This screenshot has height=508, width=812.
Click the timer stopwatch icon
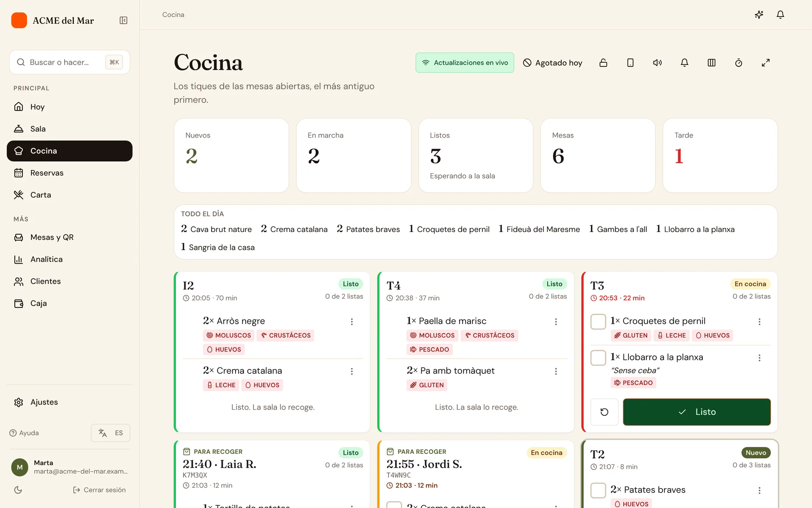(739, 63)
